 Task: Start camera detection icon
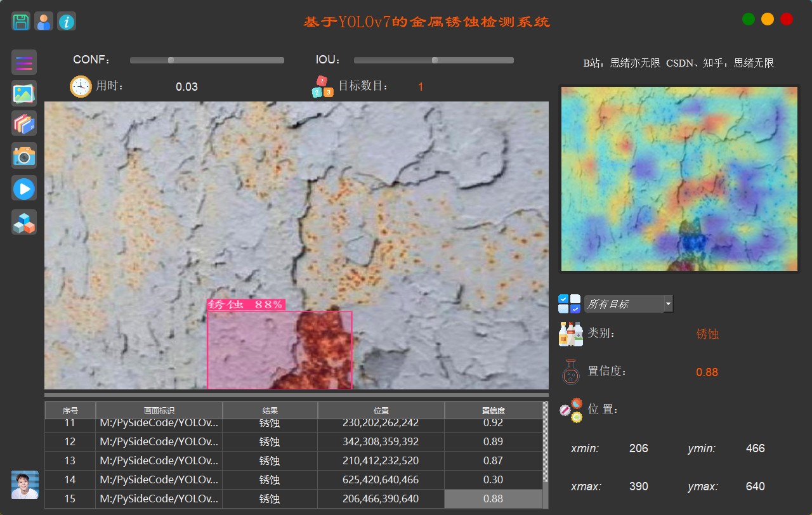[24, 155]
